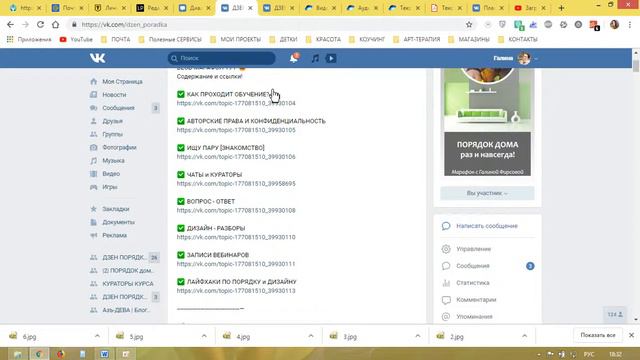Go back in browser

pyautogui.click(x=10, y=24)
